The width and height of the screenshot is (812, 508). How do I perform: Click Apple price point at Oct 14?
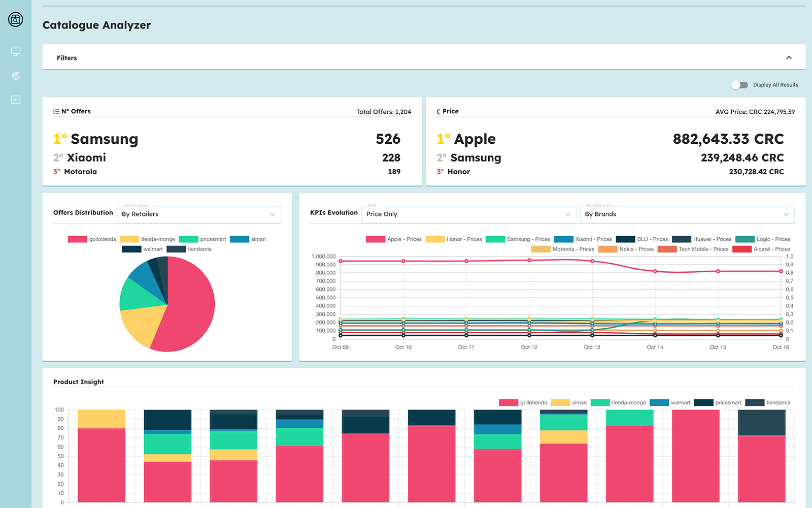[x=655, y=271]
